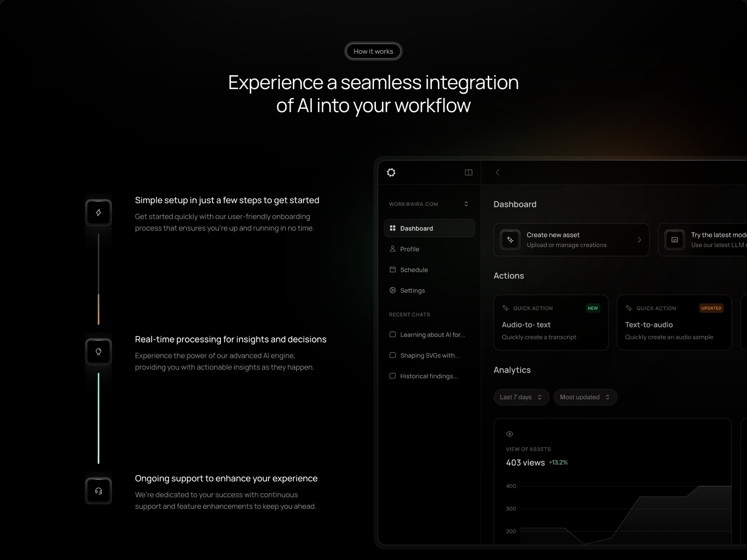Open Settings via the gear icon
Image resolution: width=747 pixels, height=560 pixels.
(x=393, y=290)
